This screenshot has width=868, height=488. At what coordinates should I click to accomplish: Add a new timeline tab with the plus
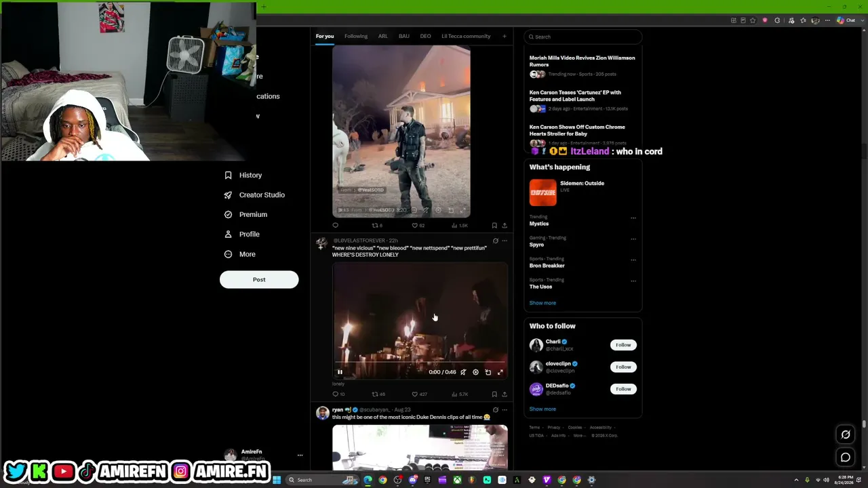(505, 37)
